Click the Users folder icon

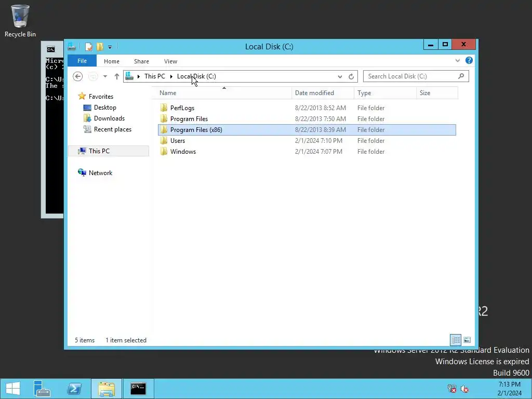(164, 140)
